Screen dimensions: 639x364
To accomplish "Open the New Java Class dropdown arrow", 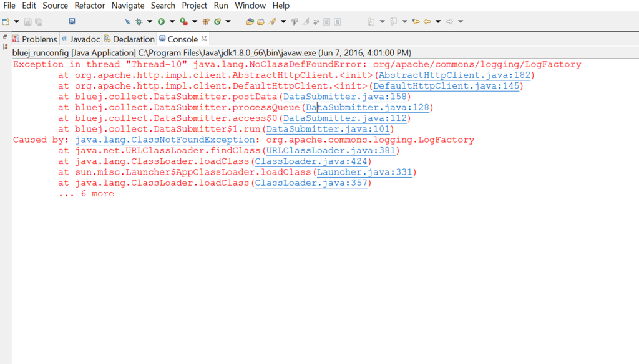I will [228, 22].
